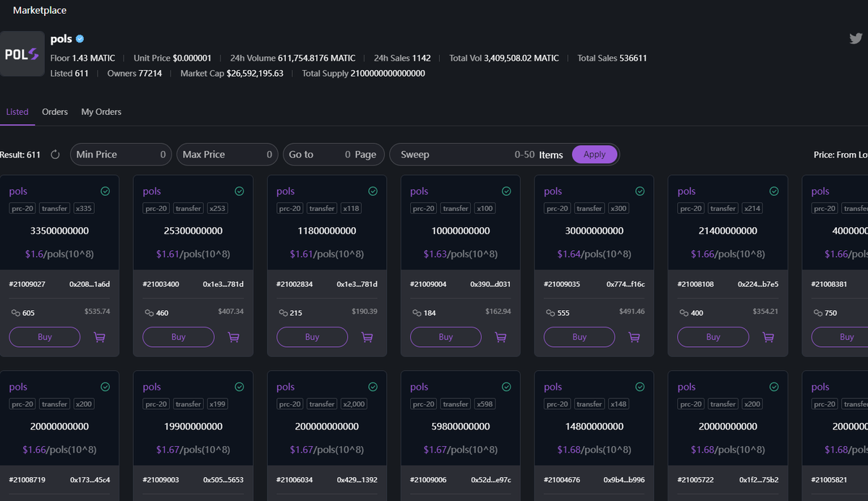Screen dimensions: 868x501
Task: Click listing ID #21008719
Action: [27, 479]
